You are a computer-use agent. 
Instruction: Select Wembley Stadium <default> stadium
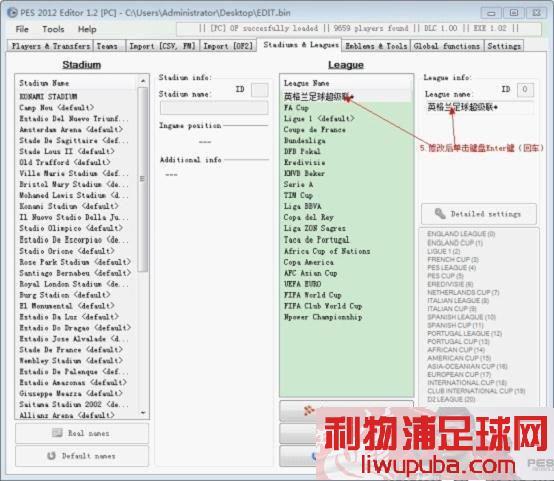coord(77,360)
